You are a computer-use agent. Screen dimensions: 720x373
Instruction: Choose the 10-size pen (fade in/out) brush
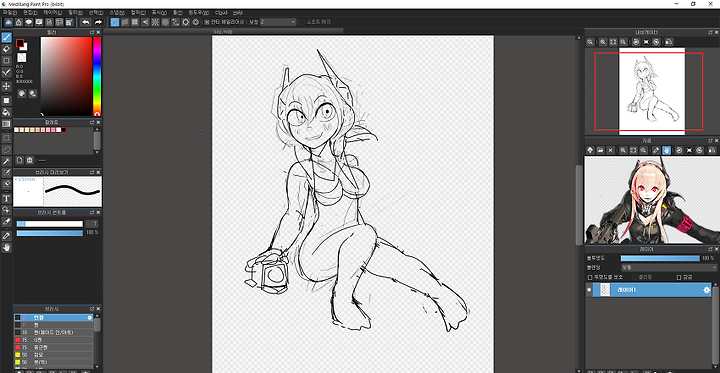pos(54,332)
